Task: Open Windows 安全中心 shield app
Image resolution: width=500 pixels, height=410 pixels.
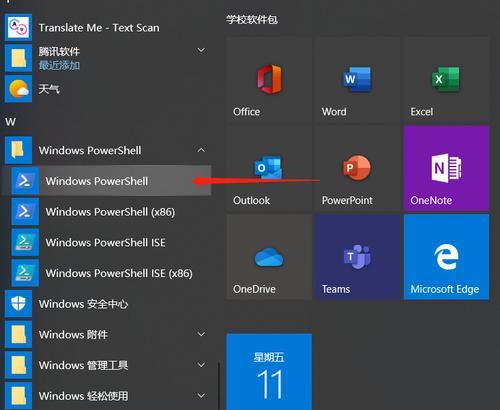Action: 107,304
